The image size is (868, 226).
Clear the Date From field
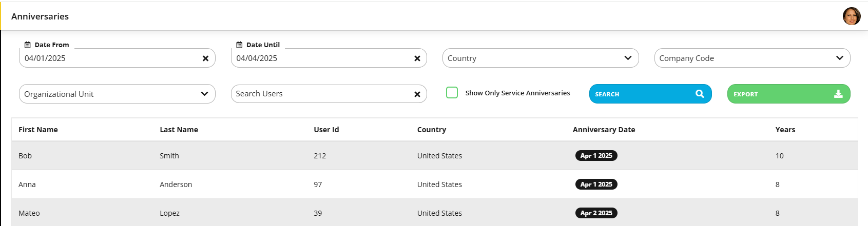tap(205, 58)
